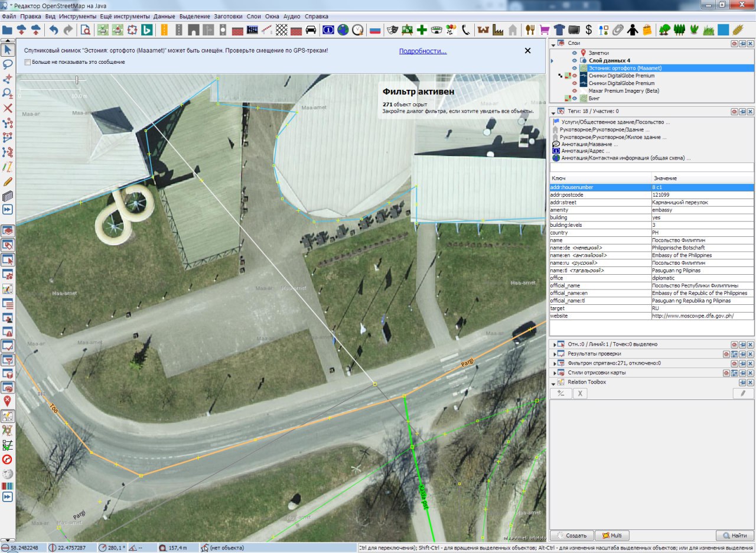Adjust the map zoom slider handle
Image resolution: width=756 pixels, height=553 pixels.
click(x=77, y=79)
